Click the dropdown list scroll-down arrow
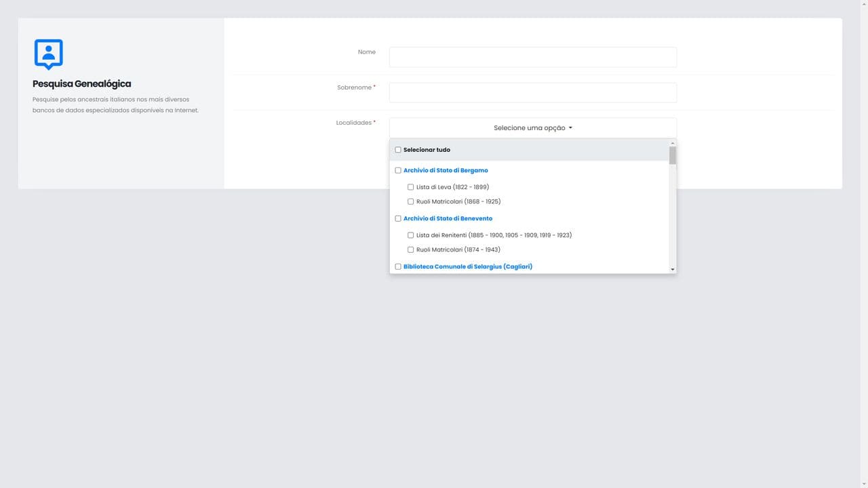This screenshot has width=868, height=488. click(x=673, y=270)
